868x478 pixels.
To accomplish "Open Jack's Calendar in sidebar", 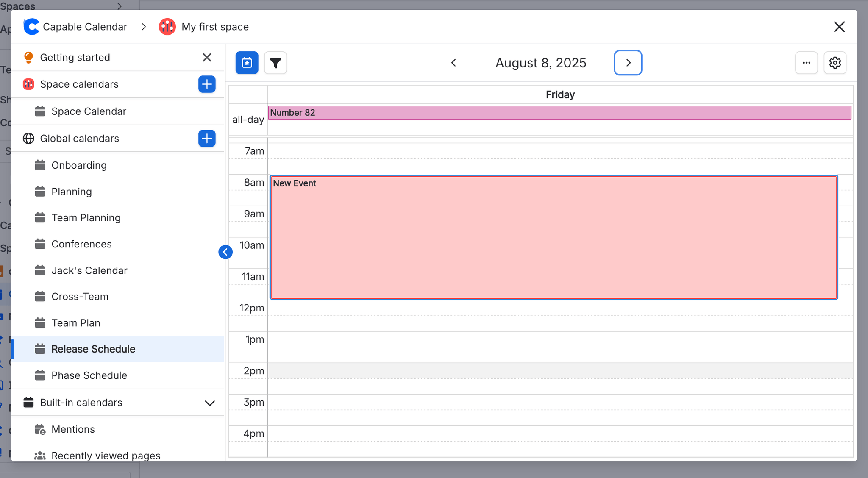I will [x=89, y=270].
